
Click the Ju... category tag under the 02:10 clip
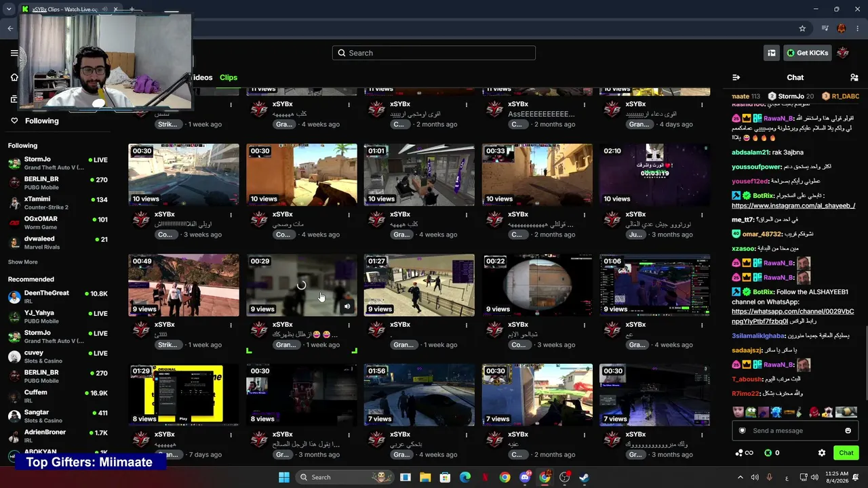[635, 235]
